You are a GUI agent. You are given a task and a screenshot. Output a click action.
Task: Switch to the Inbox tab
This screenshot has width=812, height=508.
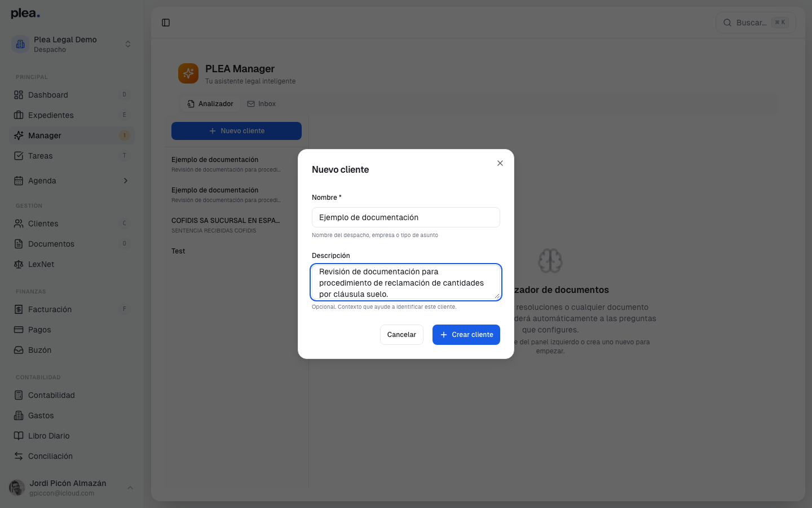(262, 104)
